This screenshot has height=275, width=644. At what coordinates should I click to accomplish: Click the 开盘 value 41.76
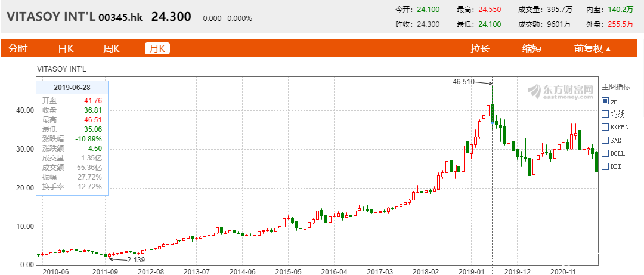pos(93,101)
